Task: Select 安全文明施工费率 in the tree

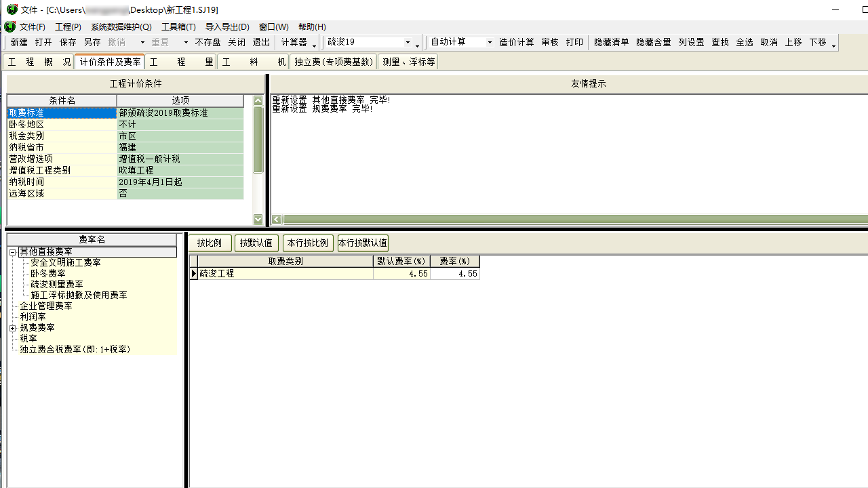Action: click(65, 262)
